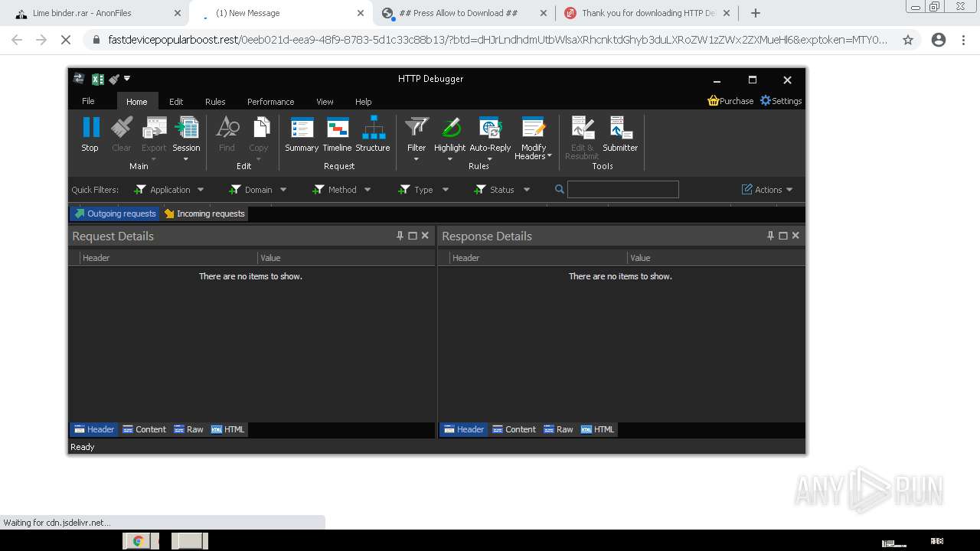Select the Home ribbon tab
980x551 pixels.
(137, 101)
